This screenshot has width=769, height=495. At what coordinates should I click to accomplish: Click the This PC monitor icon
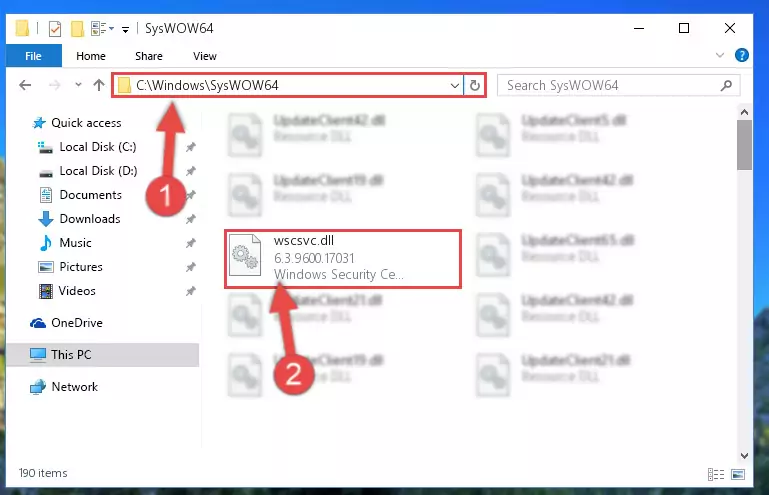click(38, 355)
